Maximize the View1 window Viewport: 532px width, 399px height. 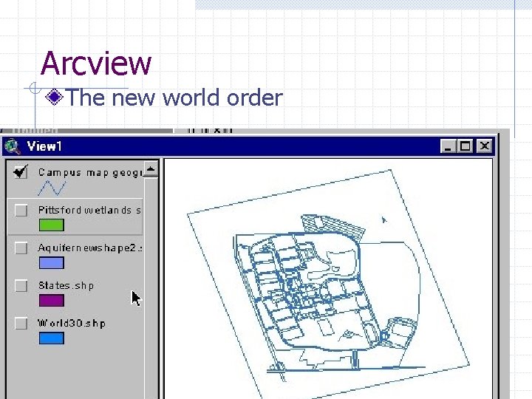click(x=465, y=146)
